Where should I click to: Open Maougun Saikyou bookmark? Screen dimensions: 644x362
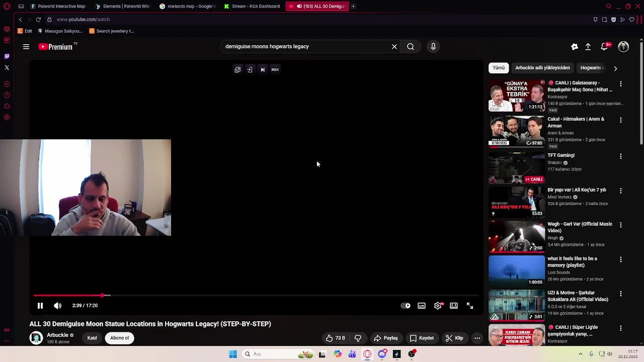pos(60,31)
